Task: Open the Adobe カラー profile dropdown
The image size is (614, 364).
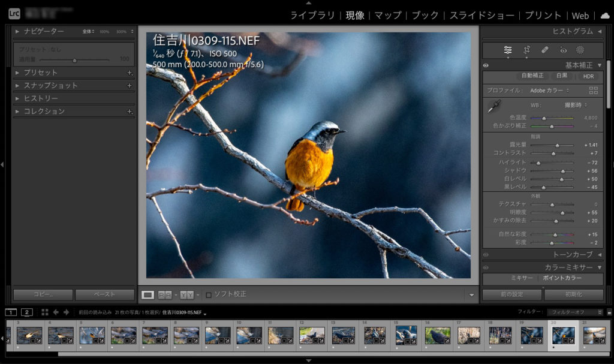Action: point(549,91)
